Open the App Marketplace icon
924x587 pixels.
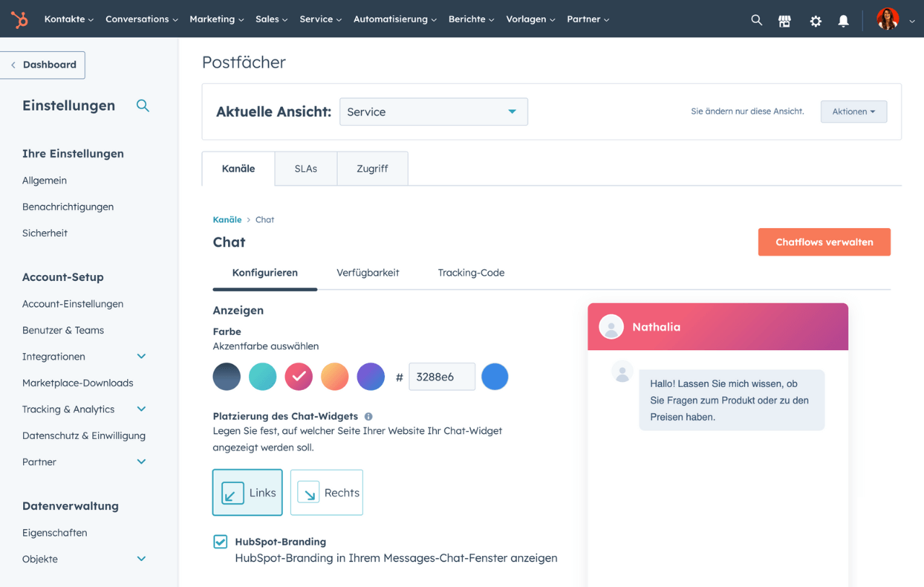pyautogui.click(x=785, y=20)
